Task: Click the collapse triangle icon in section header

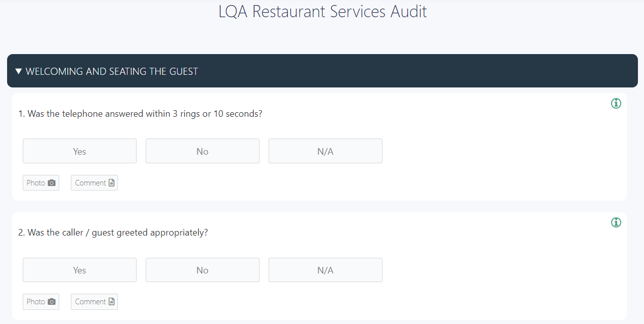Action: coord(19,71)
